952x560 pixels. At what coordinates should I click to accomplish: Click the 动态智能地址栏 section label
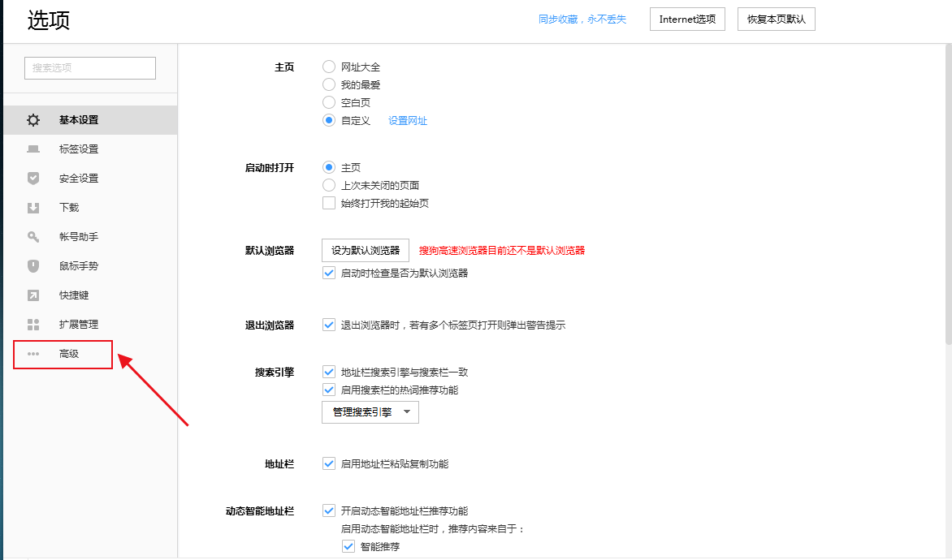(x=260, y=510)
